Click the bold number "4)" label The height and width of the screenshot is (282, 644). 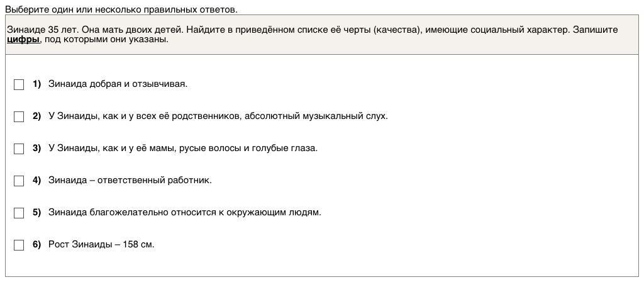[x=36, y=181]
